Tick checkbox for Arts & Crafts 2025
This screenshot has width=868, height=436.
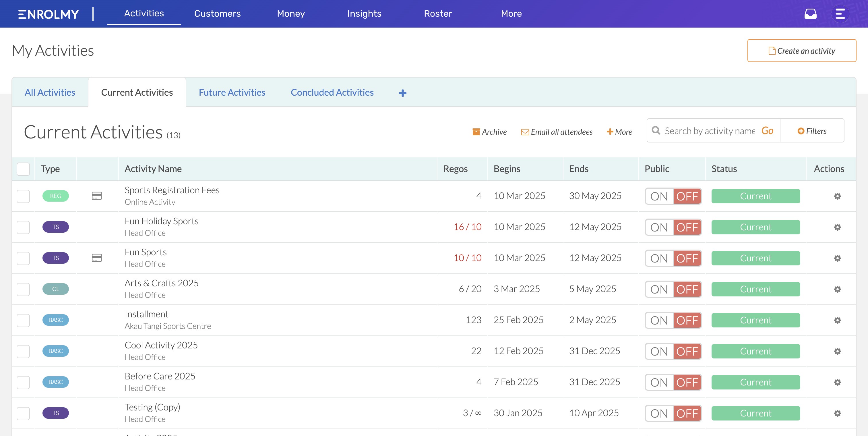23,289
